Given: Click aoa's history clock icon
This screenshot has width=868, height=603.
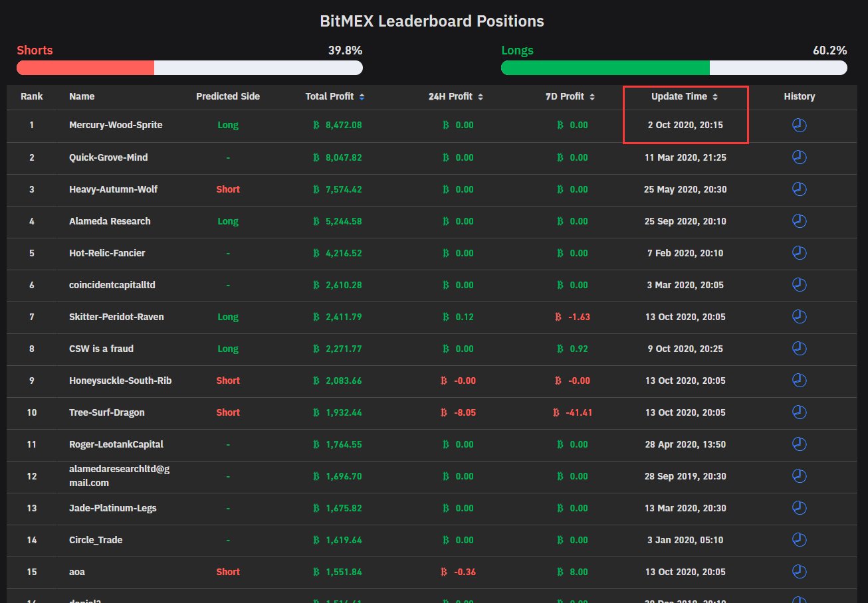Looking at the screenshot, I should pyautogui.click(x=799, y=572).
